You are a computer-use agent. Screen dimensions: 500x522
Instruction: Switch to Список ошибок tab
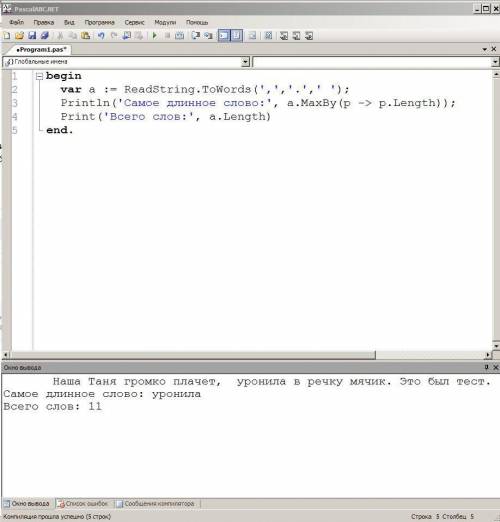tap(83, 503)
